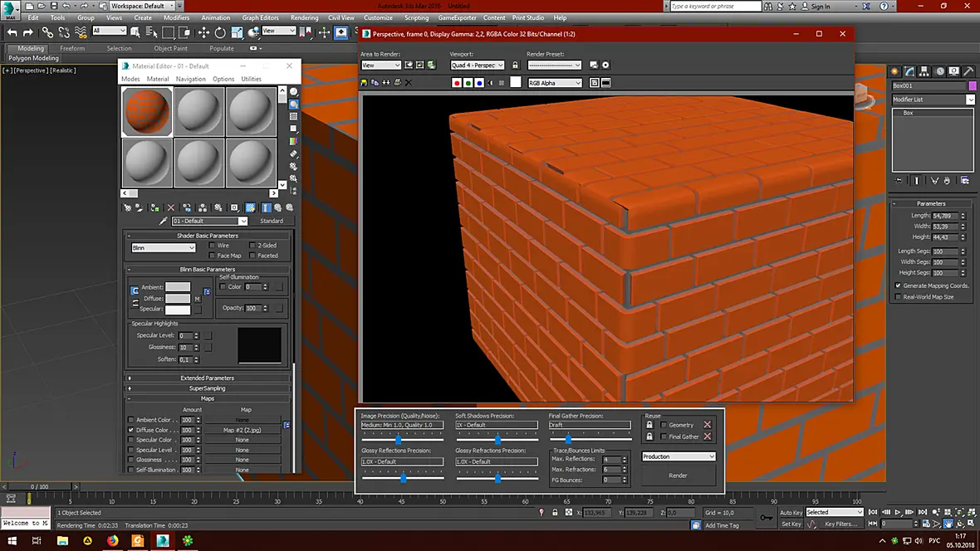
Task: Toggle Show Shaded Material in Viewport
Action: 250,207
